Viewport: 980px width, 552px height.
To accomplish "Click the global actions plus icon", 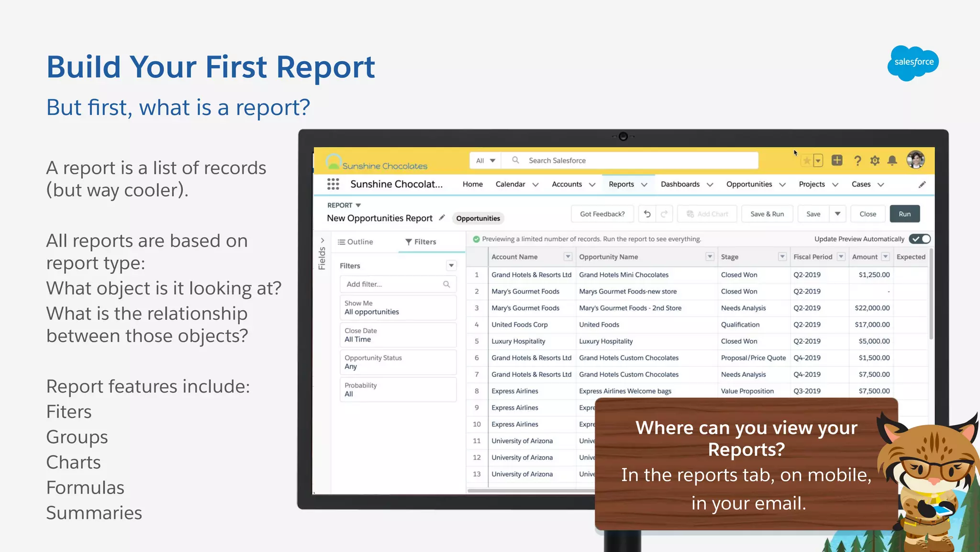I will 837,160.
